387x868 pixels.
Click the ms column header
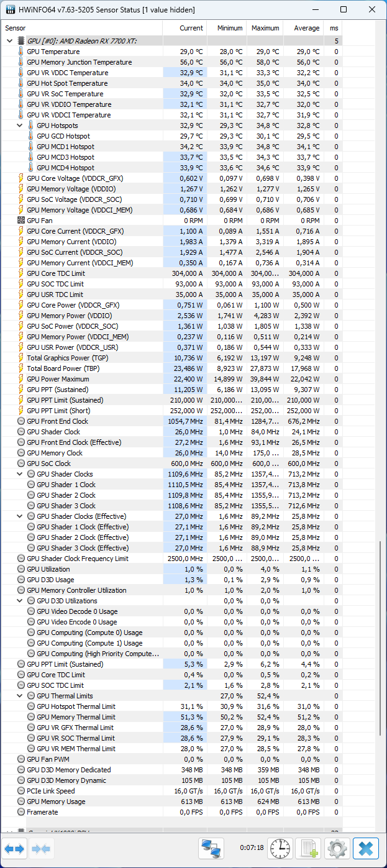click(333, 28)
